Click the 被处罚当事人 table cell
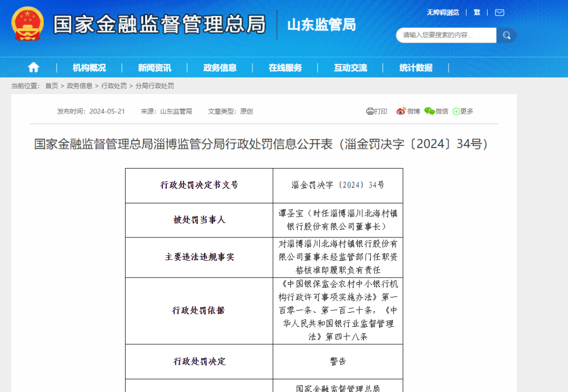The width and height of the screenshot is (568, 392). [x=199, y=220]
